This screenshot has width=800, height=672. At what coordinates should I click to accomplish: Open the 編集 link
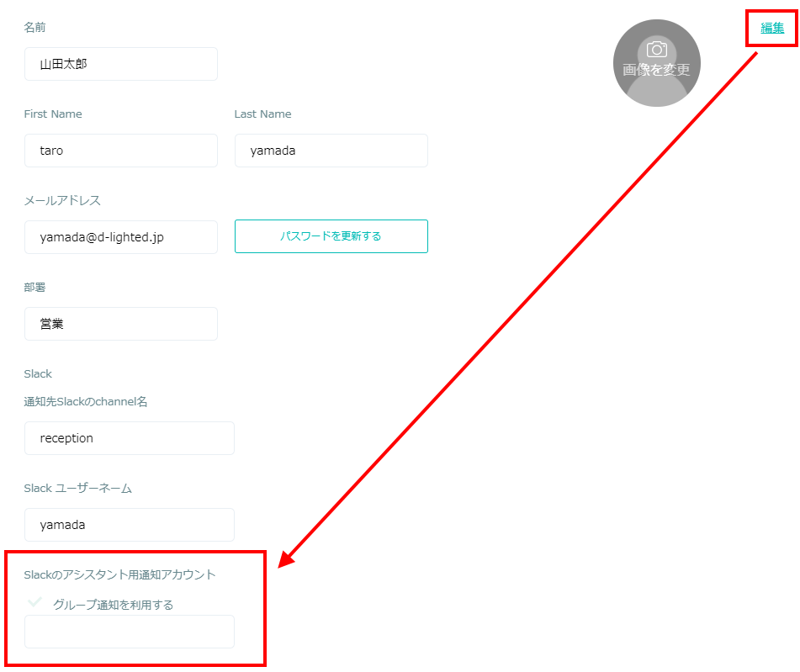coord(772,28)
